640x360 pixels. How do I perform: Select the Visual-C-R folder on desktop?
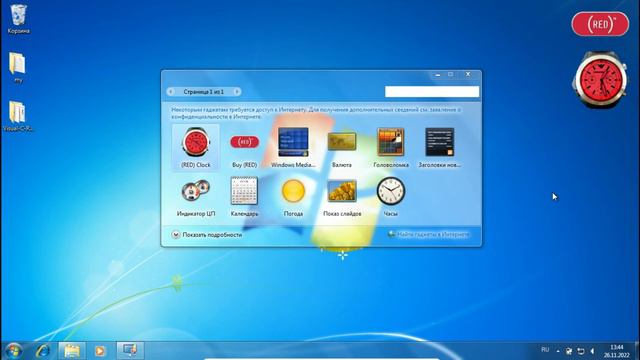(x=18, y=116)
